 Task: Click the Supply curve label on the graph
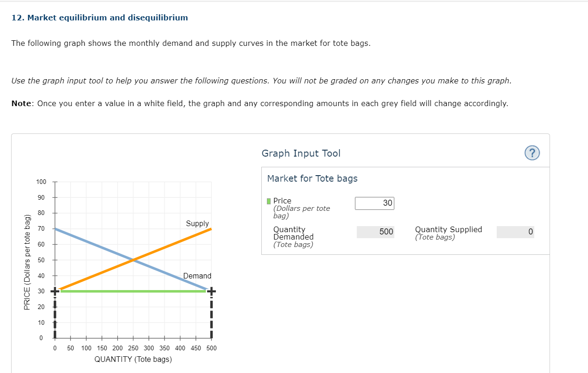[197, 223]
